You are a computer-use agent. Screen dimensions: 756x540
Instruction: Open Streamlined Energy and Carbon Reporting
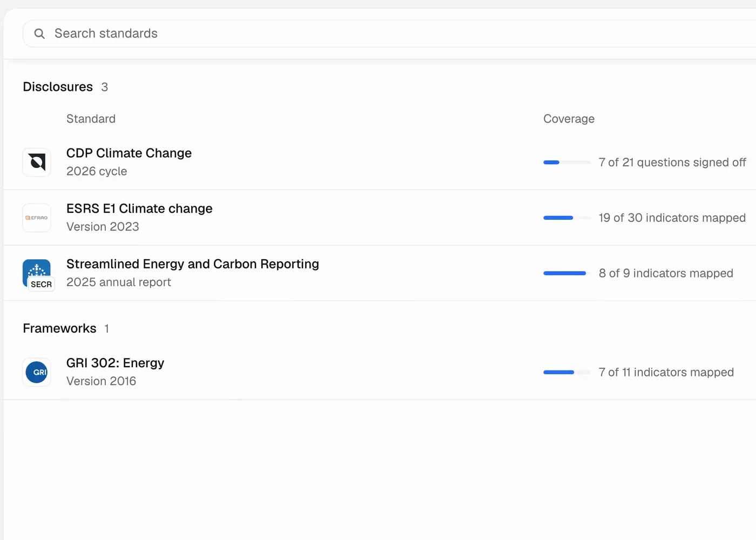click(193, 264)
